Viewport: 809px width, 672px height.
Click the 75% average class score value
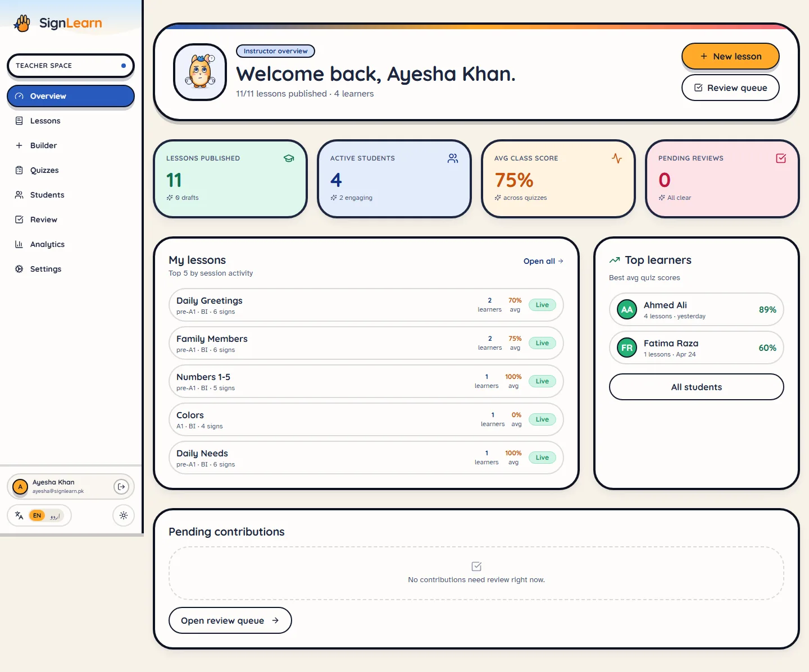514,180
